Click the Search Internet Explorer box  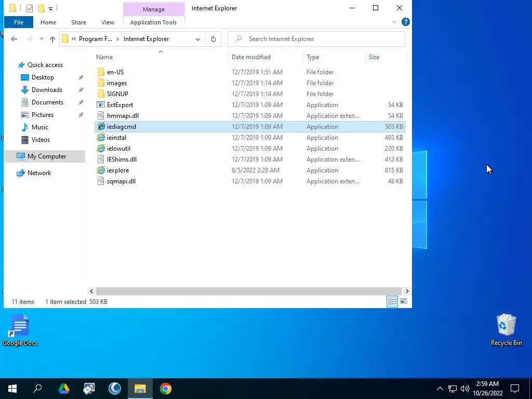coord(316,39)
